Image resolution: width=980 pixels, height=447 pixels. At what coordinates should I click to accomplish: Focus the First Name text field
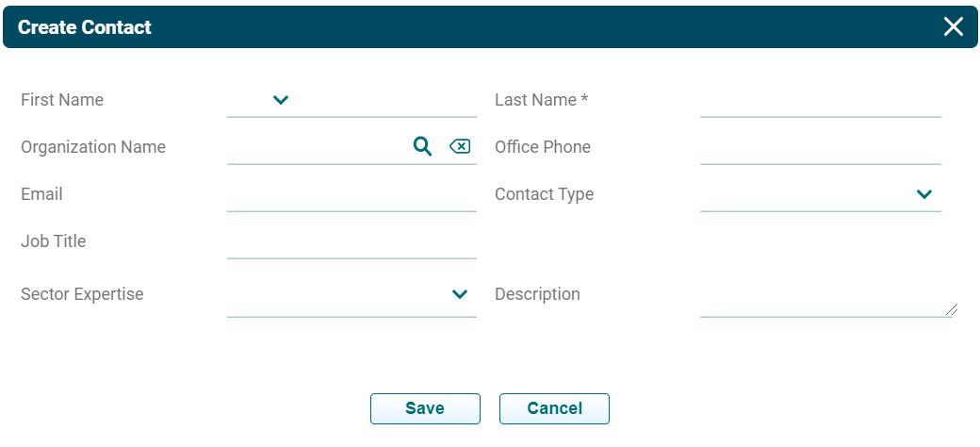point(386,100)
